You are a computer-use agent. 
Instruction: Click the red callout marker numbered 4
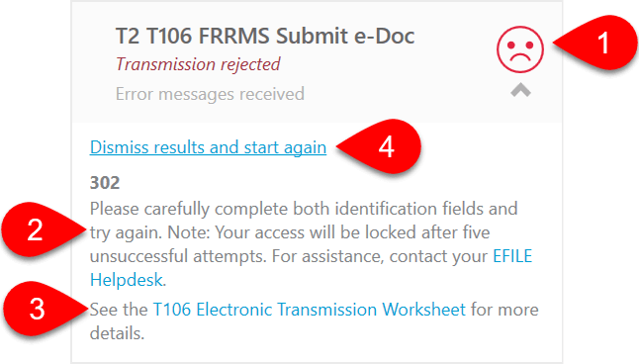(379, 146)
